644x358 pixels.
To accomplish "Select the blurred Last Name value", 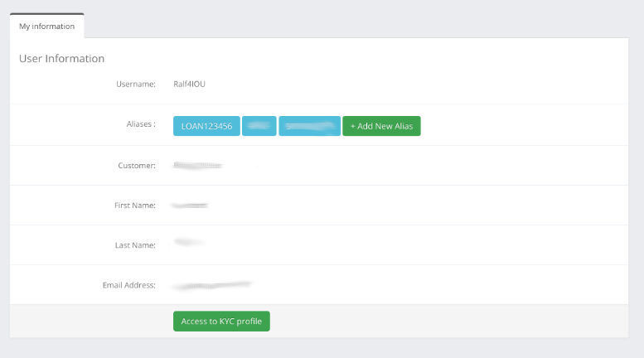I will tap(188, 243).
